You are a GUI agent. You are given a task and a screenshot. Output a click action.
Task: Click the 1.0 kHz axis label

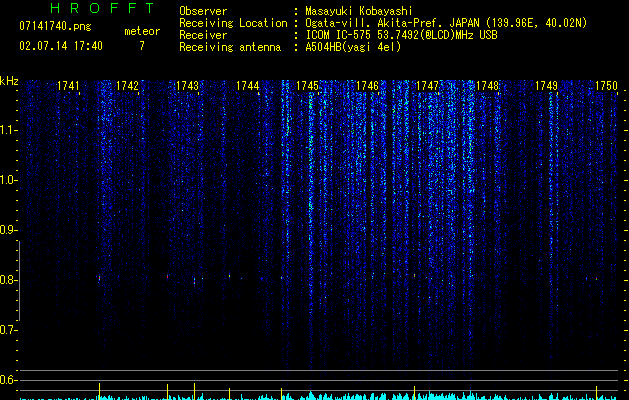coord(8,180)
